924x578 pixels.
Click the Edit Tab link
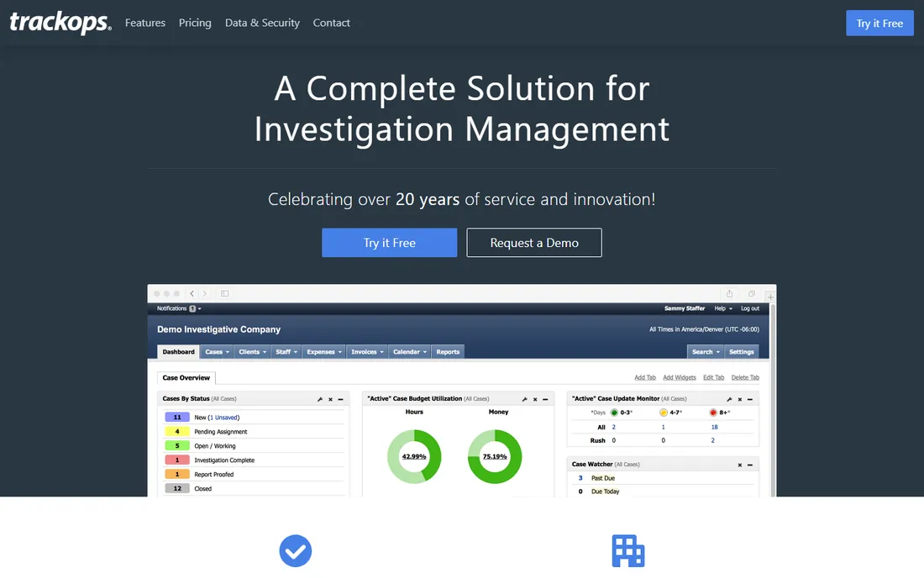click(714, 377)
